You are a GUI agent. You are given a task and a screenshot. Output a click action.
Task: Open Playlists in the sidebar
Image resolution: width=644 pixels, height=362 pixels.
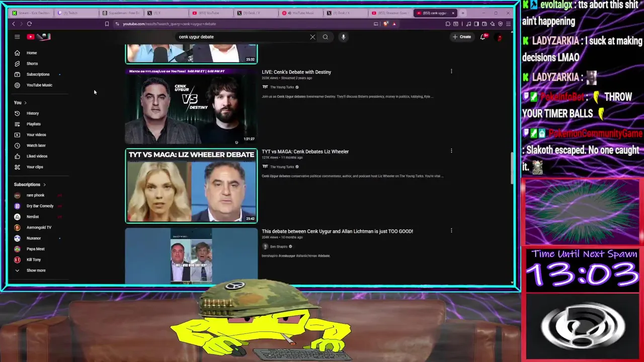point(33,124)
